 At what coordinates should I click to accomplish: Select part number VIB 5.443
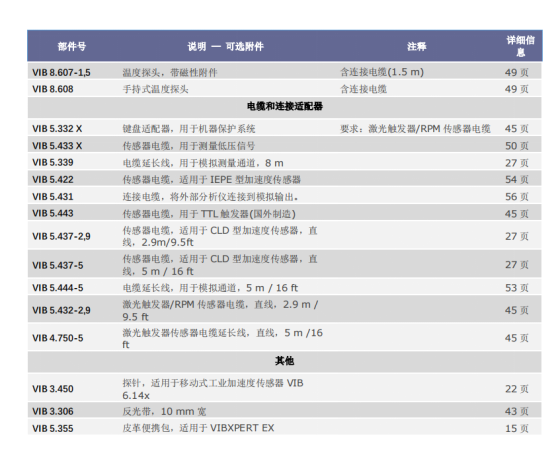pos(53,213)
